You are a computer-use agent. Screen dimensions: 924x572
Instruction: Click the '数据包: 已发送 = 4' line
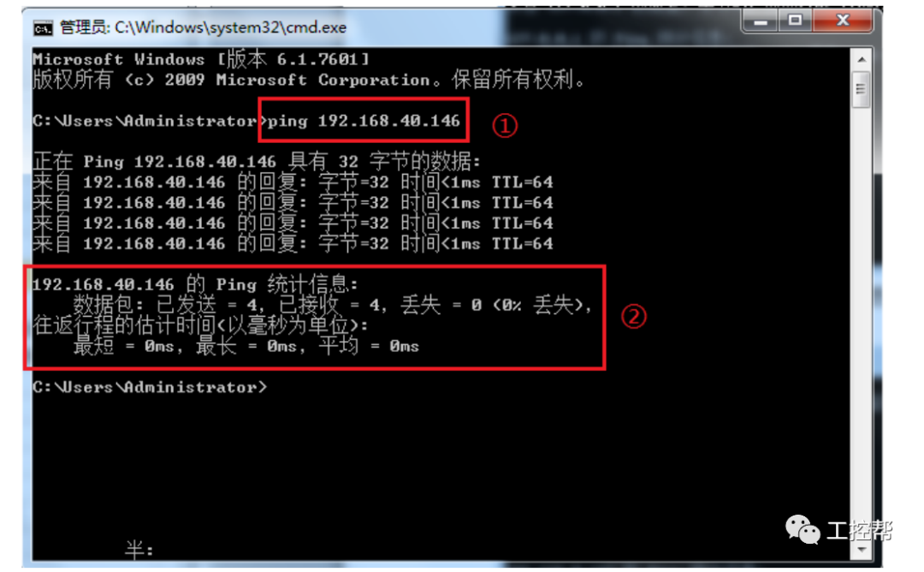click(332, 305)
